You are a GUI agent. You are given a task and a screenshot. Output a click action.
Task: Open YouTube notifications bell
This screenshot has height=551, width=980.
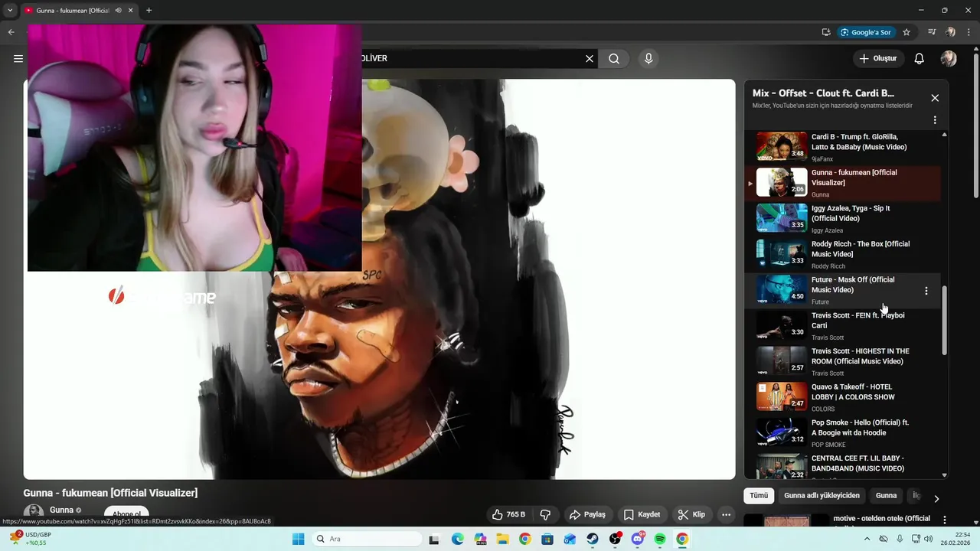click(920, 59)
